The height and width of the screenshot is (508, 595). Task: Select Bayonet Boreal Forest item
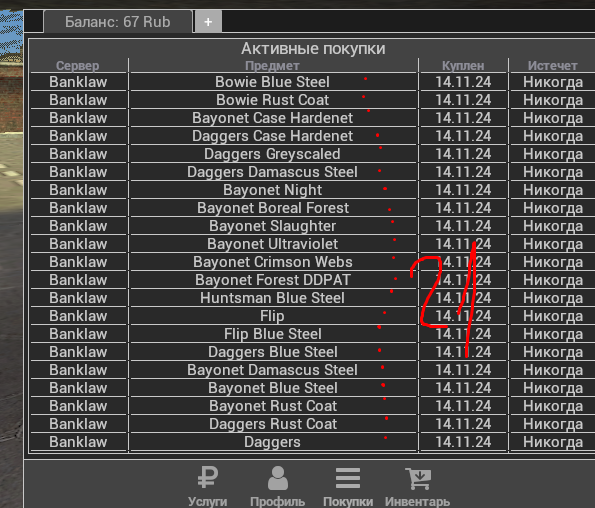coord(272,208)
